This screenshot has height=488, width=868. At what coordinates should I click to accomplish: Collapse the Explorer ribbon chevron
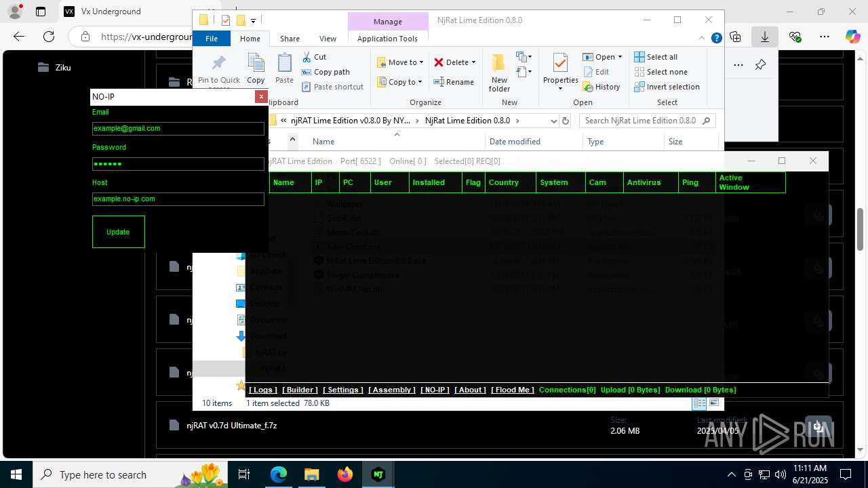(703, 38)
